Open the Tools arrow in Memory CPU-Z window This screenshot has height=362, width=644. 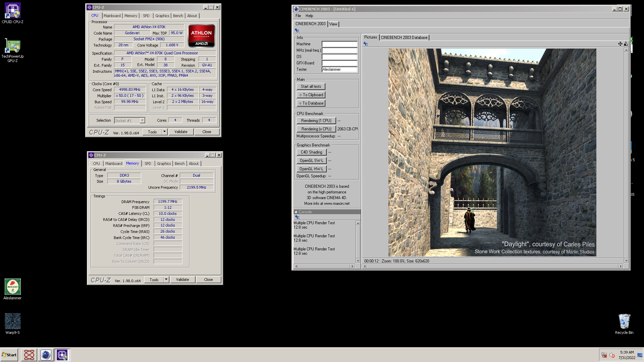pyautogui.click(x=166, y=280)
